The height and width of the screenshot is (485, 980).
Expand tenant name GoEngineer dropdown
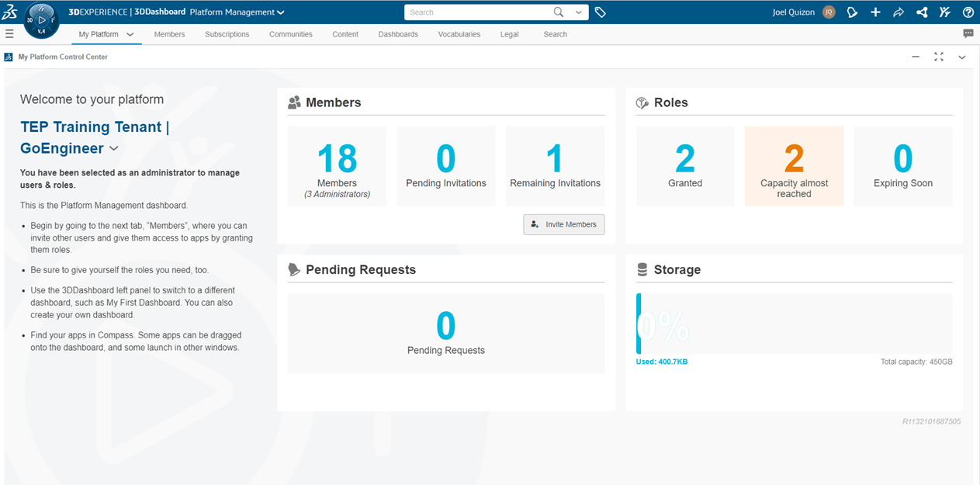coord(114,148)
